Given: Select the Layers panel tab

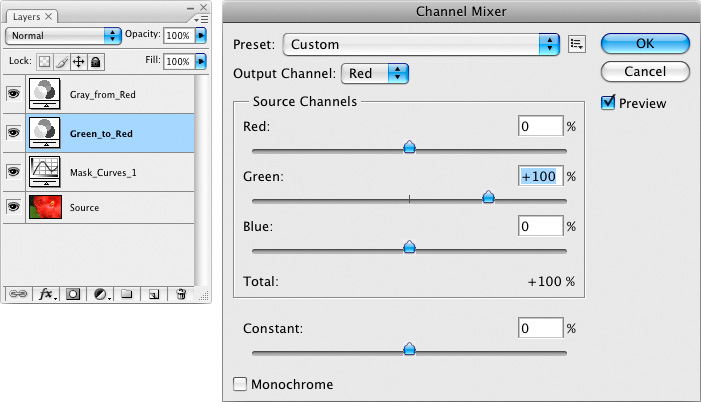Looking at the screenshot, I should [30, 17].
